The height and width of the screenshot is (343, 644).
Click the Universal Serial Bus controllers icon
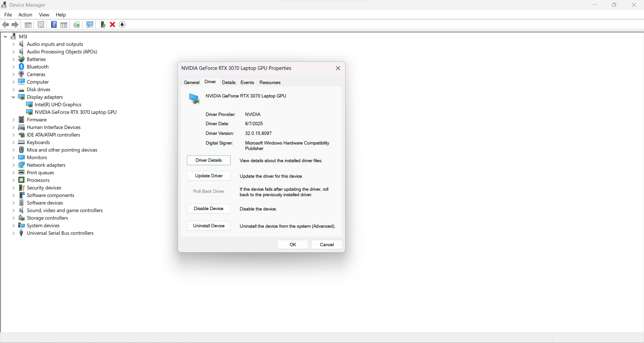(21, 233)
